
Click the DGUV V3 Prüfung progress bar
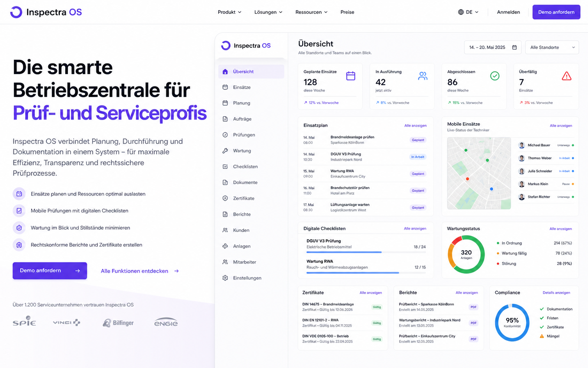(366, 252)
